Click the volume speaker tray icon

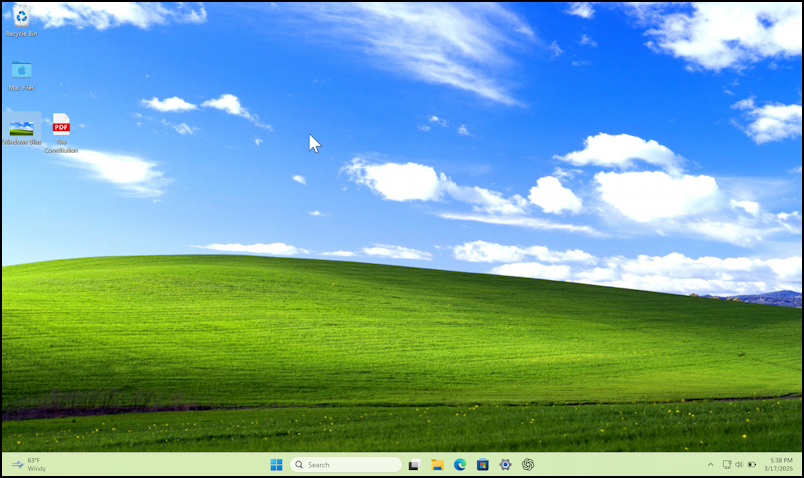(x=739, y=465)
